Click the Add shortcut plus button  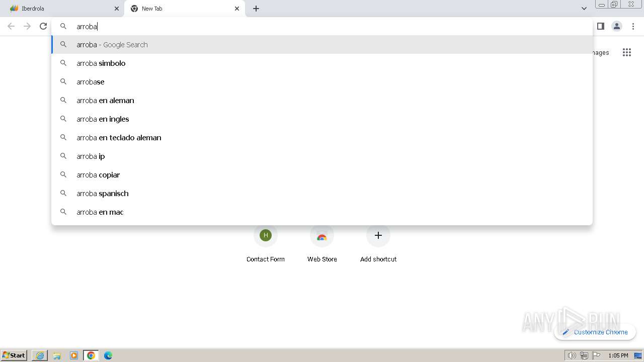378,235
